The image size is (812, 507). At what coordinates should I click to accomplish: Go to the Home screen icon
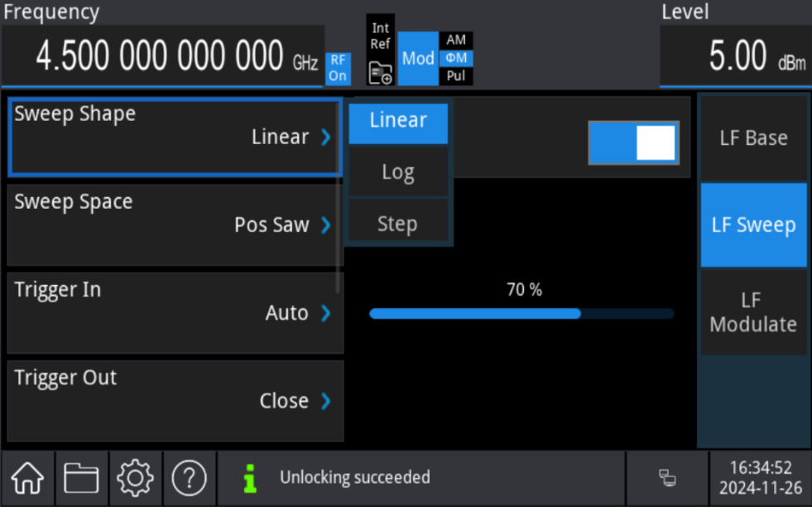[x=27, y=478]
